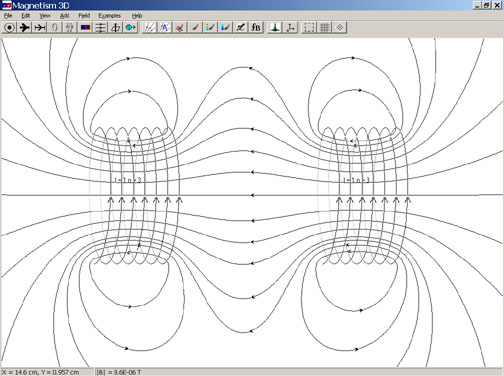
Task: Open the Field menu
Action: [x=84, y=16]
